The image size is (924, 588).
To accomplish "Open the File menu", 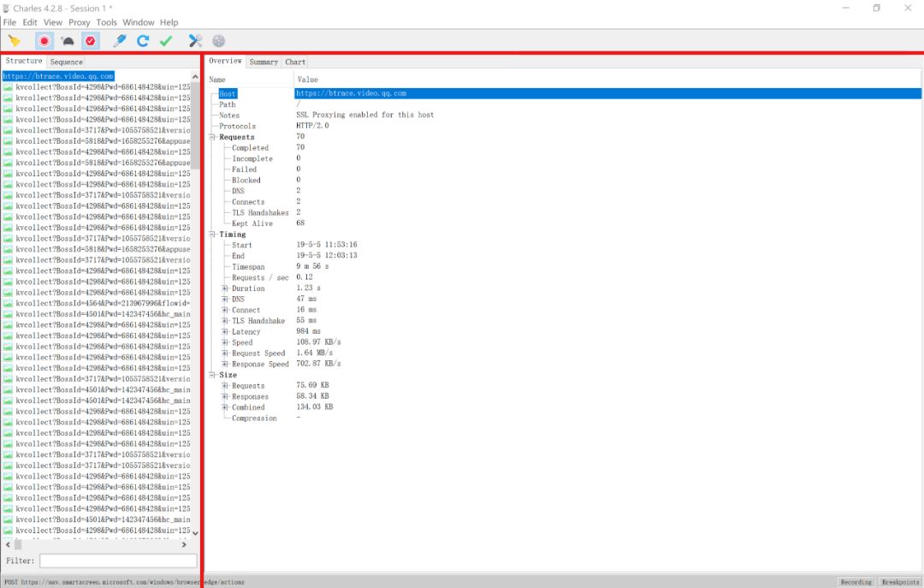I will [10, 22].
